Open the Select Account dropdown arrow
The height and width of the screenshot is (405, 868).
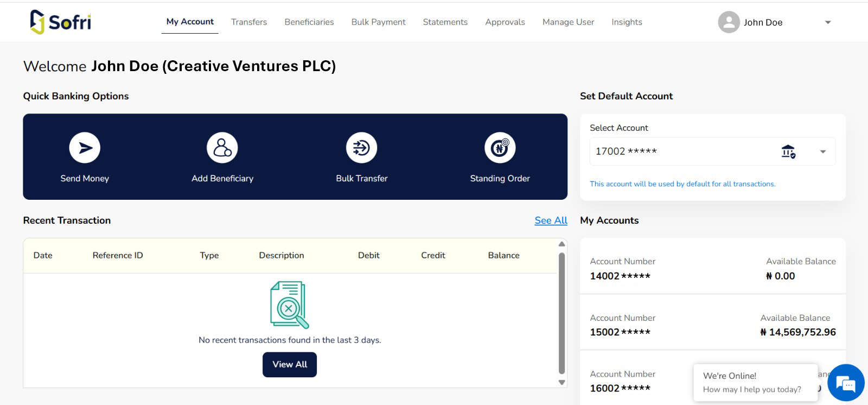[823, 151]
